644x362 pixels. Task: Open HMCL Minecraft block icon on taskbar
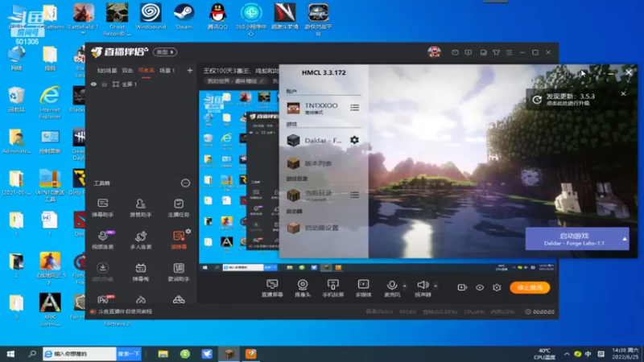pyautogui.click(x=229, y=354)
